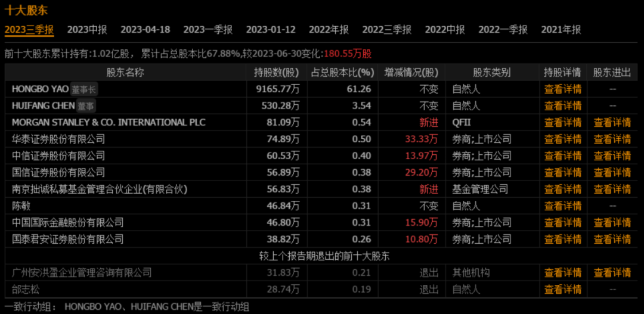This screenshot has height=314, width=644.
Task: Click the 一致行动组 note text
Action: [x=127, y=307]
